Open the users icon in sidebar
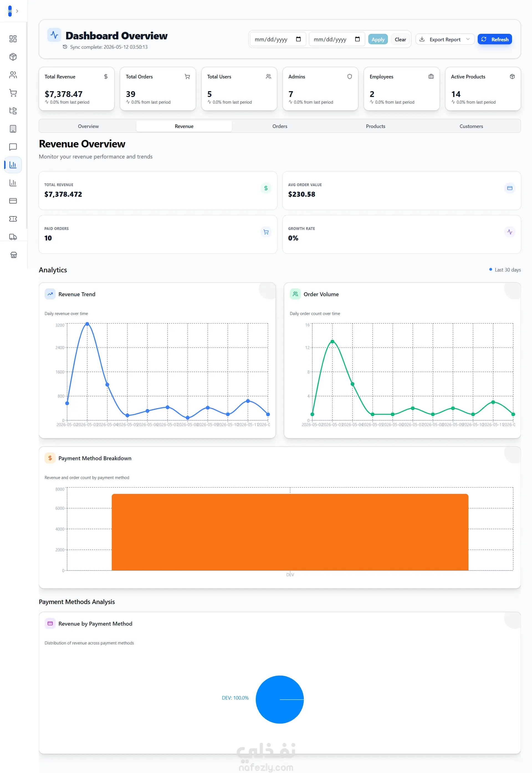The image size is (532, 773). point(13,75)
